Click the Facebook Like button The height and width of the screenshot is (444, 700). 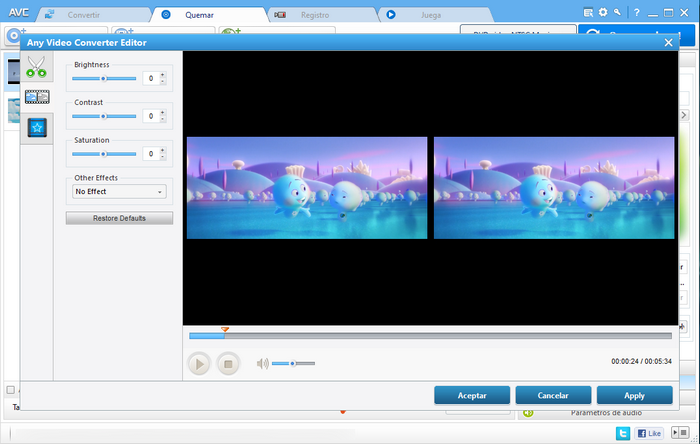(x=649, y=433)
